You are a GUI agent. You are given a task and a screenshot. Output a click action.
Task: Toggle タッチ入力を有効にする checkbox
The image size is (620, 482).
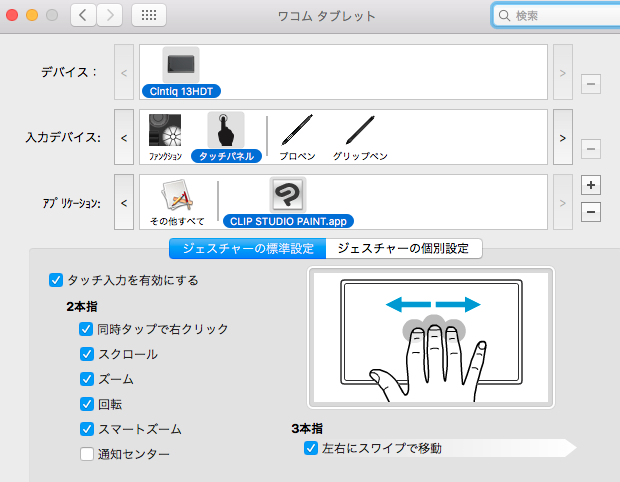[56, 280]
